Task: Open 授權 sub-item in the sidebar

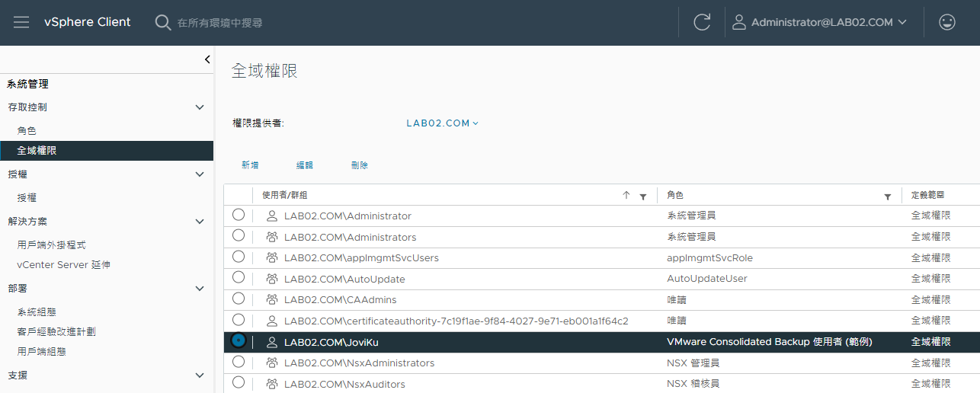Action: point(27,198)
